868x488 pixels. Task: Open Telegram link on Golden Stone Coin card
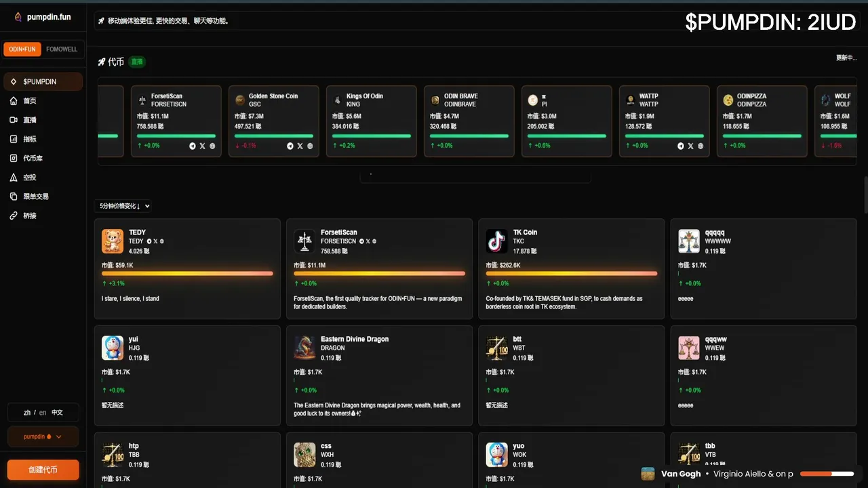[x=290, y=146]
